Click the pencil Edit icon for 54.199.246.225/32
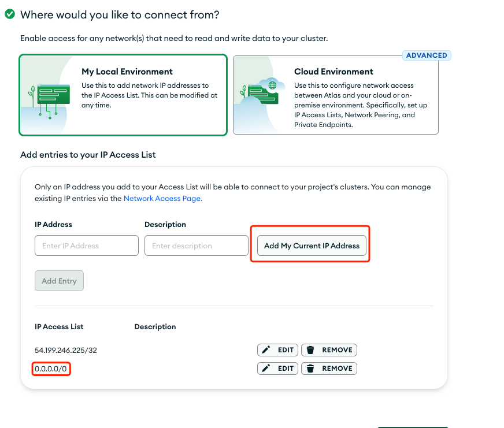Viewport: 504px width, 428px height. tap(266, 350)
